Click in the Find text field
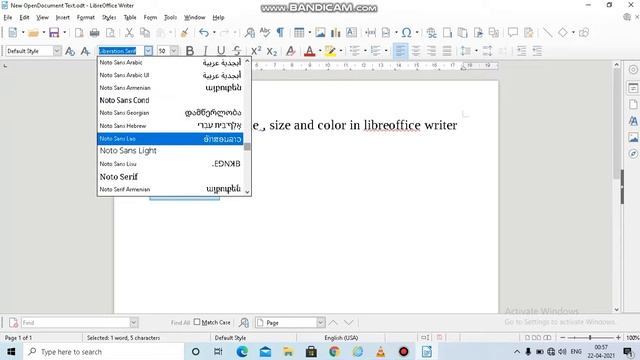The width and height of the screenshot is (640, 360). coord(76,322)
